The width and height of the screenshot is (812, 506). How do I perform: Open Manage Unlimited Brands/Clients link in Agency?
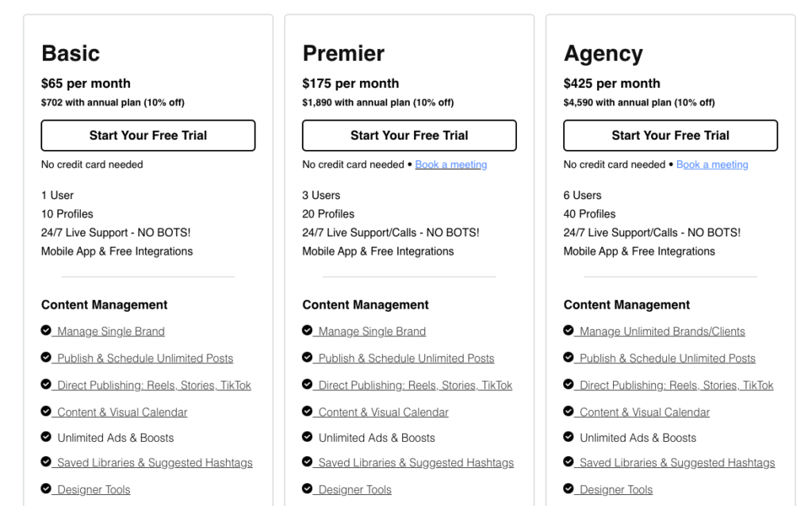(662, 332)
